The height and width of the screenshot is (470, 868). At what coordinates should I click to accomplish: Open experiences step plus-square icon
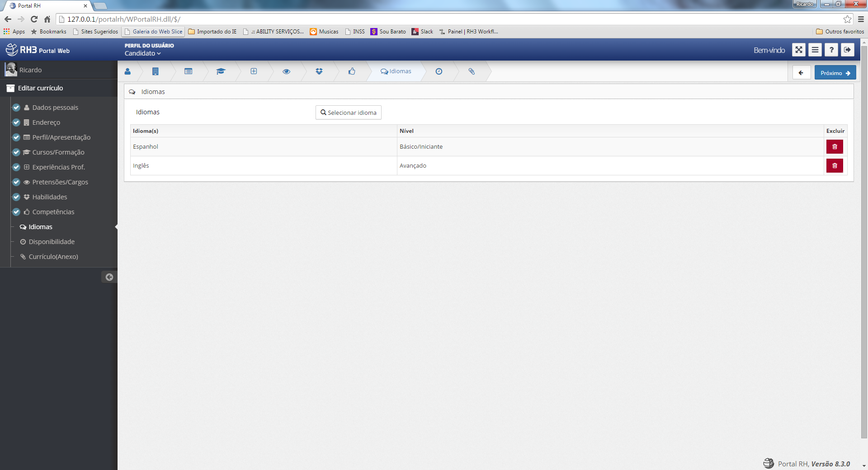coord(254,71)
